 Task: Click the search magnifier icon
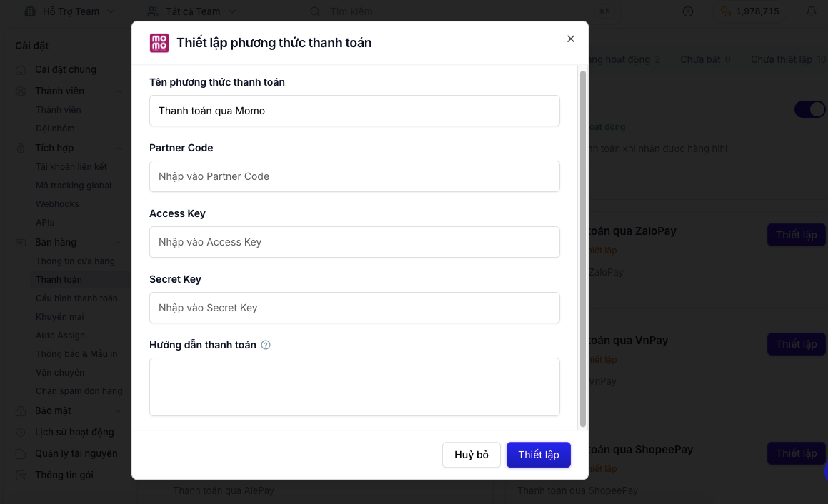(x=315, y=11)
